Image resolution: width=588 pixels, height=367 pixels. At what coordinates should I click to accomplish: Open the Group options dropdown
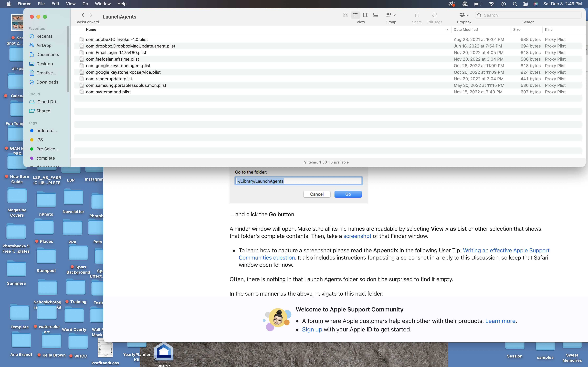click(x=391, y=15)
